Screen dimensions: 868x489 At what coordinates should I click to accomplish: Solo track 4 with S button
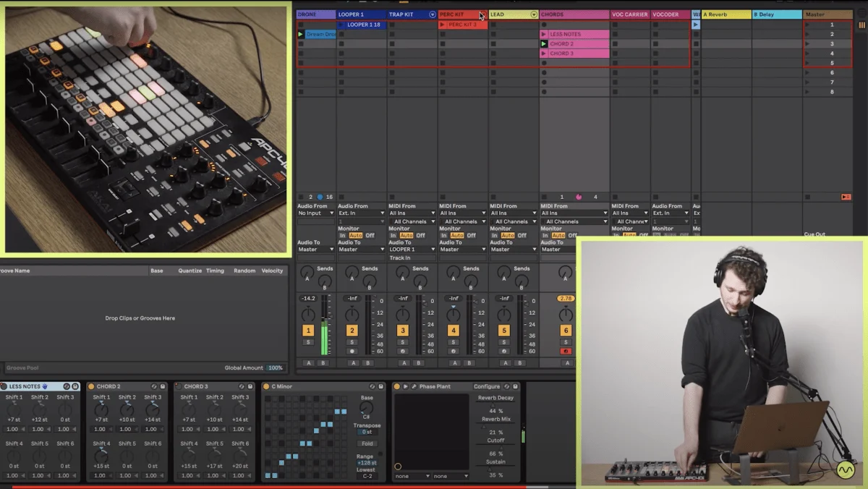(453, 342)
